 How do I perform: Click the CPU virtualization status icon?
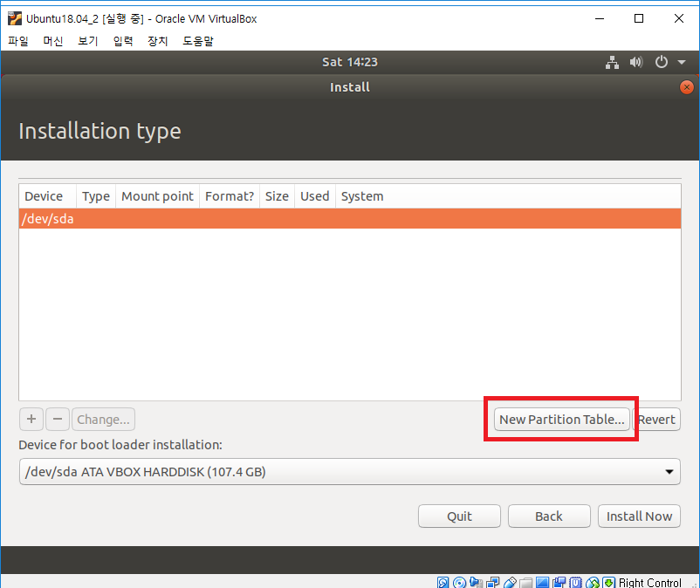pos(575,582)
